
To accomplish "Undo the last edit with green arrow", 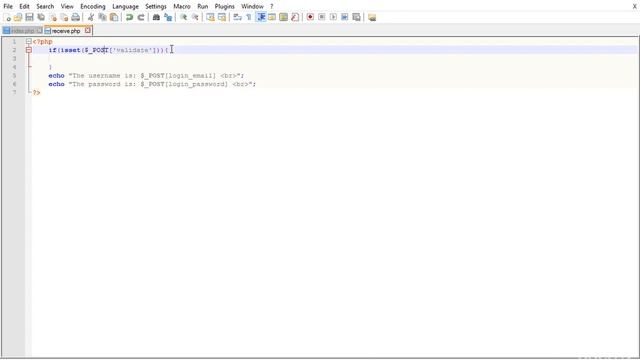I will pyautogui.click(x=129, y=17).
